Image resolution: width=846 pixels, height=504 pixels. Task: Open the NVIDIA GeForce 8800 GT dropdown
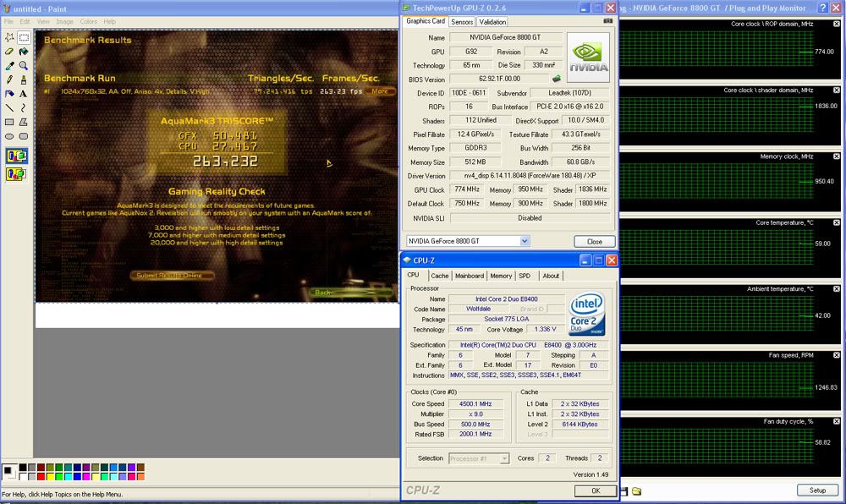[x=525, y=241]
